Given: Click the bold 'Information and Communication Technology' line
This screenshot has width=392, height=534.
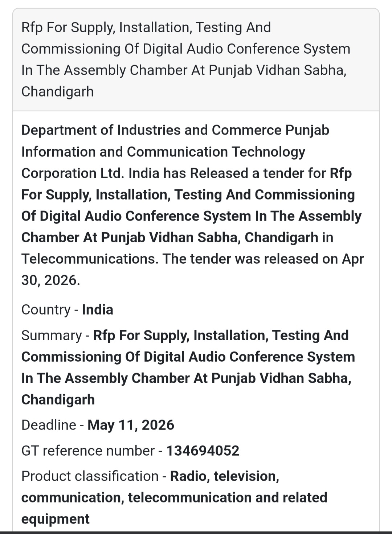Looking at the screenshot, I should [x=163, y=152].
